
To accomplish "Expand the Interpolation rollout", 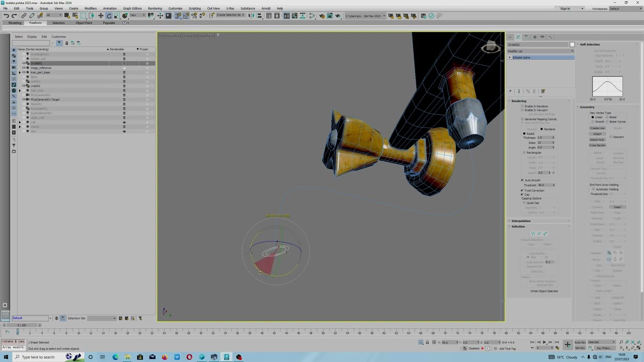I will coord(521,221).
